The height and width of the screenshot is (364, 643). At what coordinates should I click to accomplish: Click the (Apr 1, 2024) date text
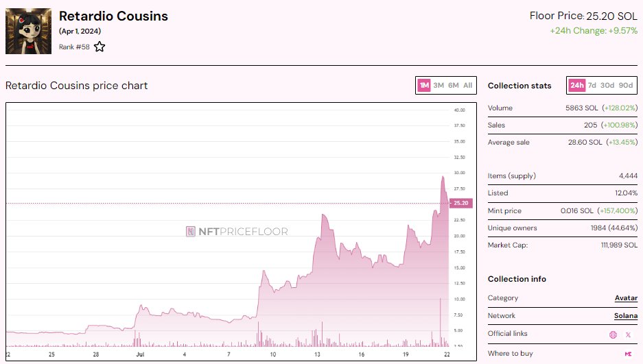tap(80, 31)
